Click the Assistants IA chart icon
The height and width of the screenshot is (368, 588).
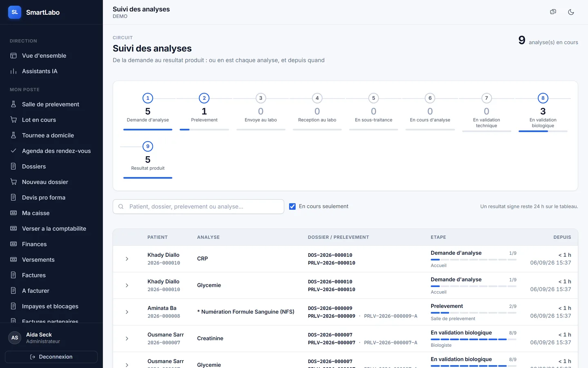(x=13, y=71)
